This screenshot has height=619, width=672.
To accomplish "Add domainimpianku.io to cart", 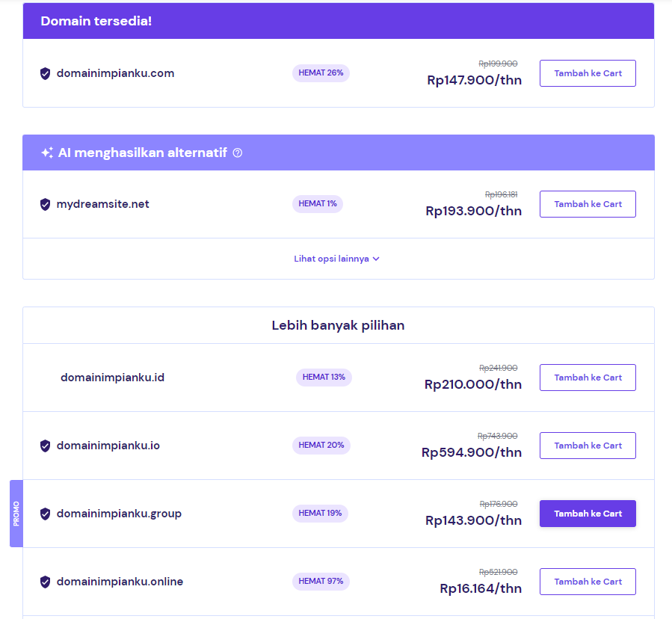I will point(588,445).
